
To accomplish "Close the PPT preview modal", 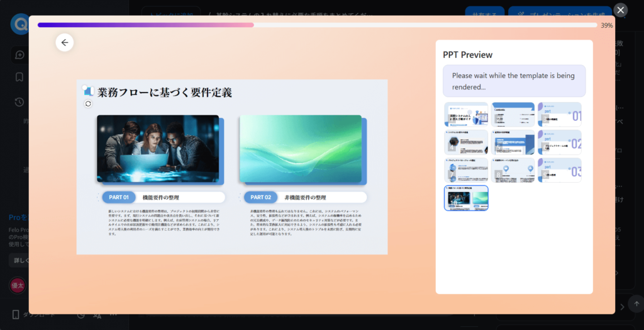I will (621, 9).
